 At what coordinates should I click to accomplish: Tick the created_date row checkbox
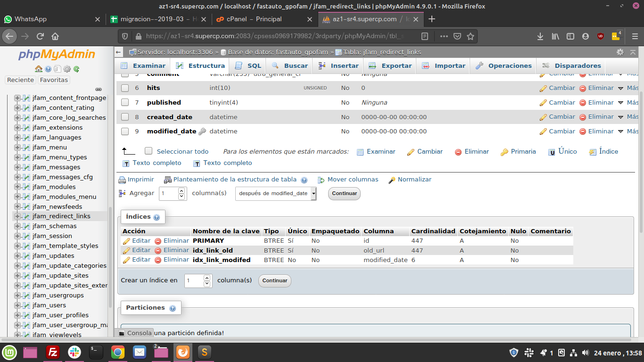pos(125,117)
